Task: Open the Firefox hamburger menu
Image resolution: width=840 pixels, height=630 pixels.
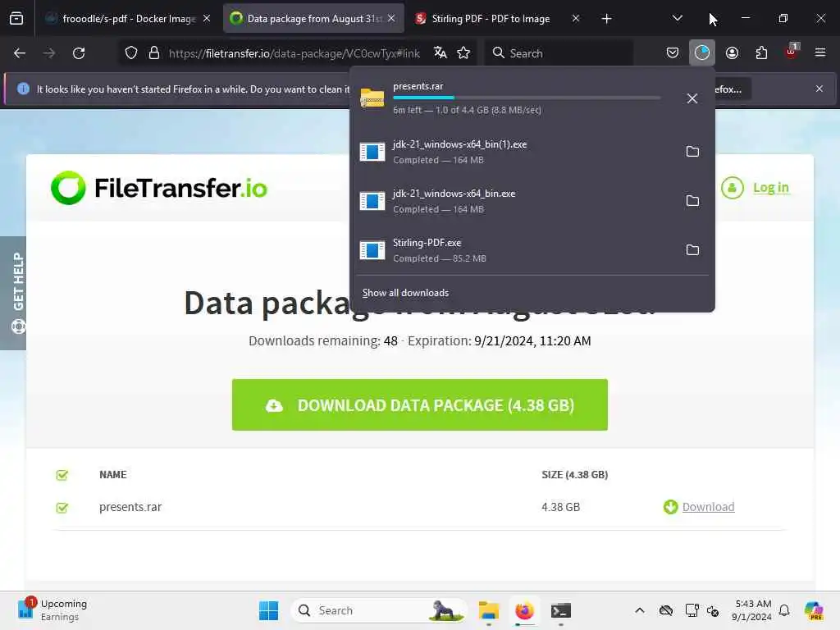Action: point(820,53)
